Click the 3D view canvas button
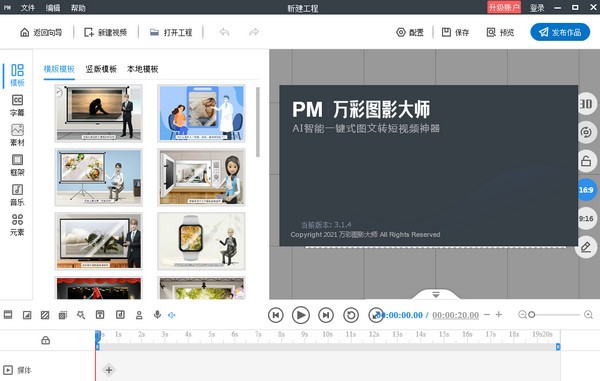 click(586, 104)
